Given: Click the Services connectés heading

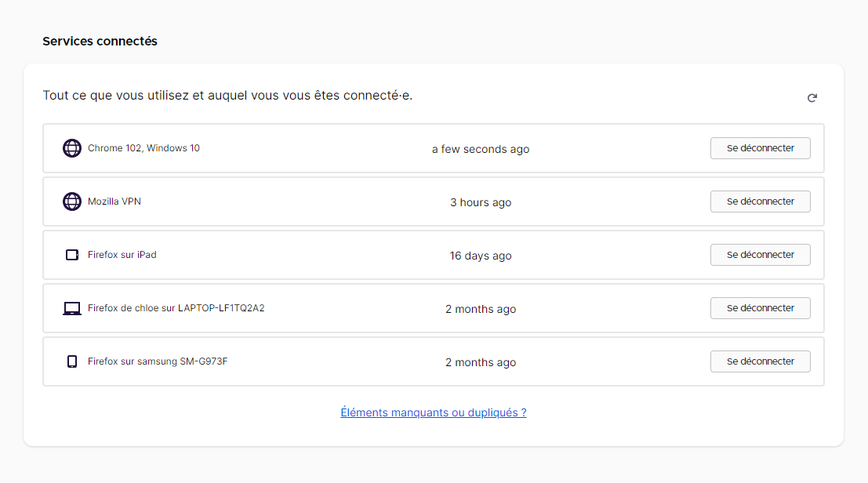Looking at the screenshot, I should click(x=100, y=42).
